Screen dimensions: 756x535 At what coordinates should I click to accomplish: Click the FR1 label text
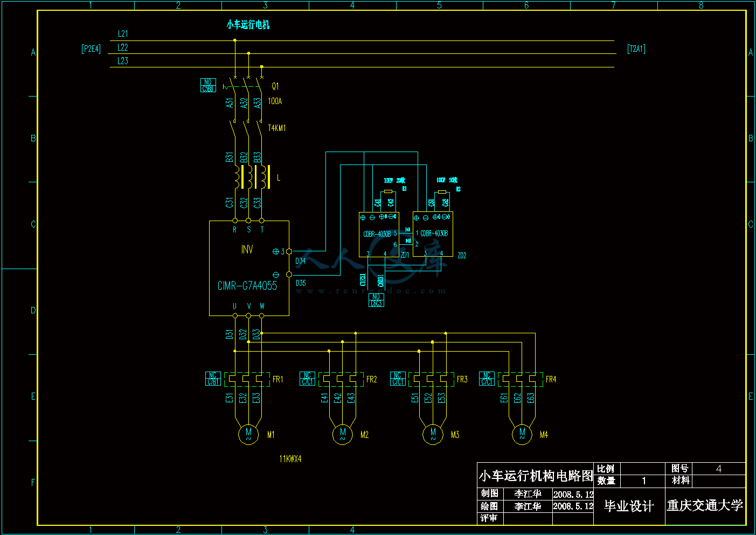click(278, 379)
